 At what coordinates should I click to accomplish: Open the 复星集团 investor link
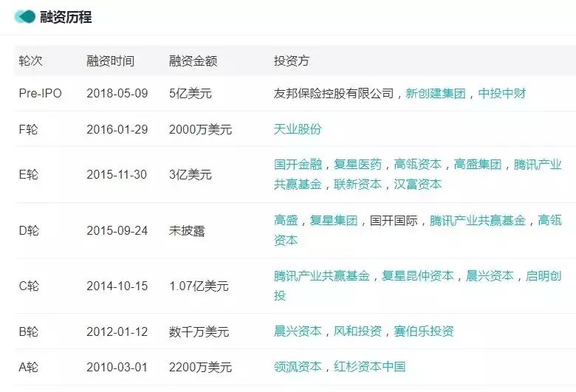click(x=334, y=221)
